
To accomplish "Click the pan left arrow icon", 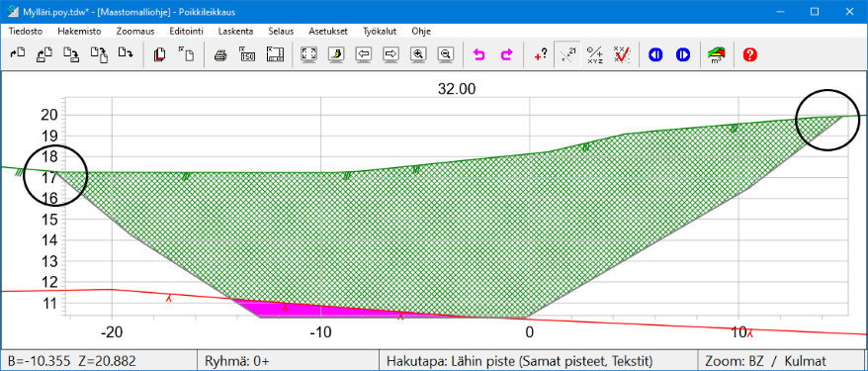I will 364,54.
